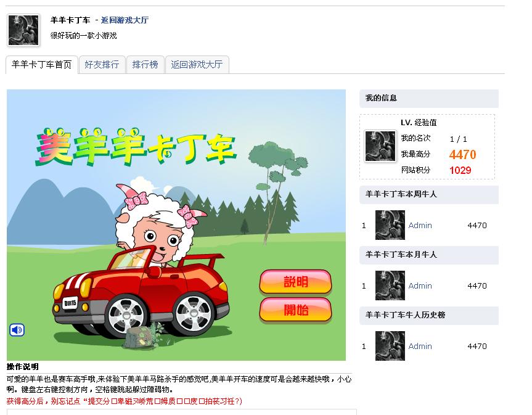The width and height of the screenshot is (532, 415).
Task: Click the 美羊羊卡丁车 game title logo
Action: [136, 147]
